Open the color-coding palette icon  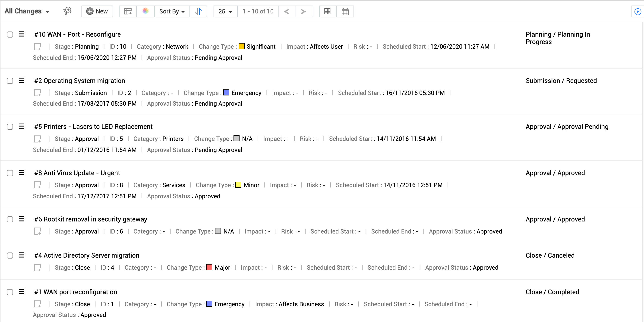coord(145,11)
